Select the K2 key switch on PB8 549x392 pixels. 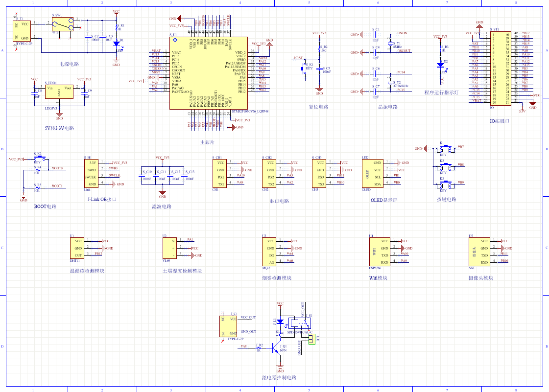click(x=445, y=167)
